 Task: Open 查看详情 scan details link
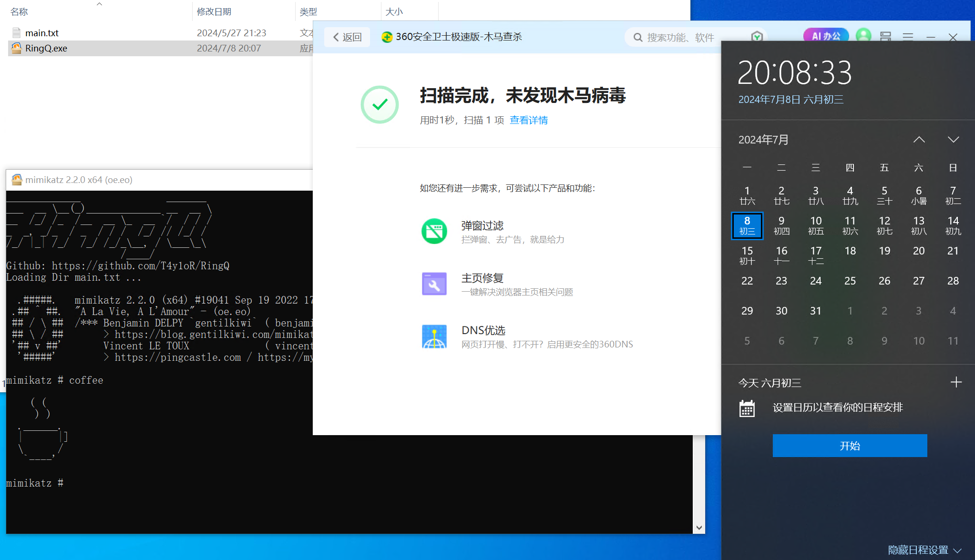click(x=529, y=120)
